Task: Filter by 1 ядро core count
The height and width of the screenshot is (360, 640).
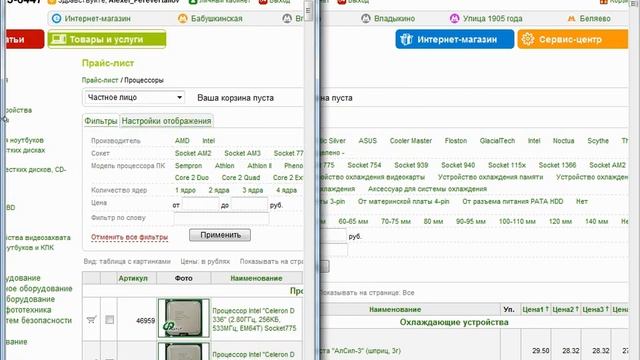Action: tap(185, 190)
